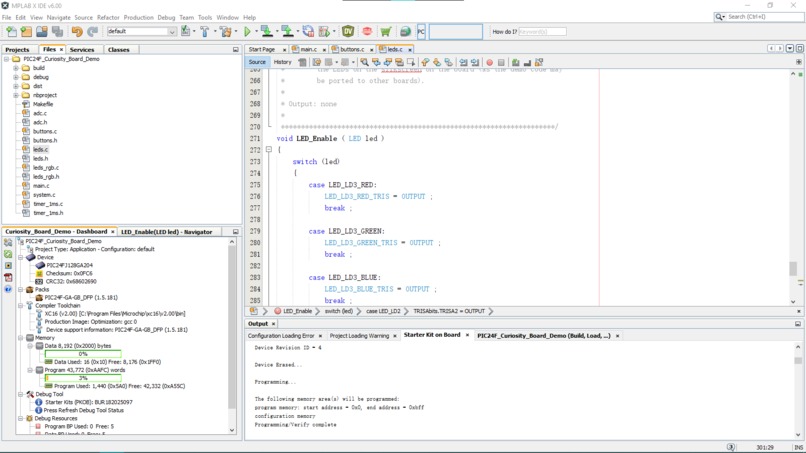
Task: Click the blue help icon in the dashboard sidebar
Action: coord(8,290)
